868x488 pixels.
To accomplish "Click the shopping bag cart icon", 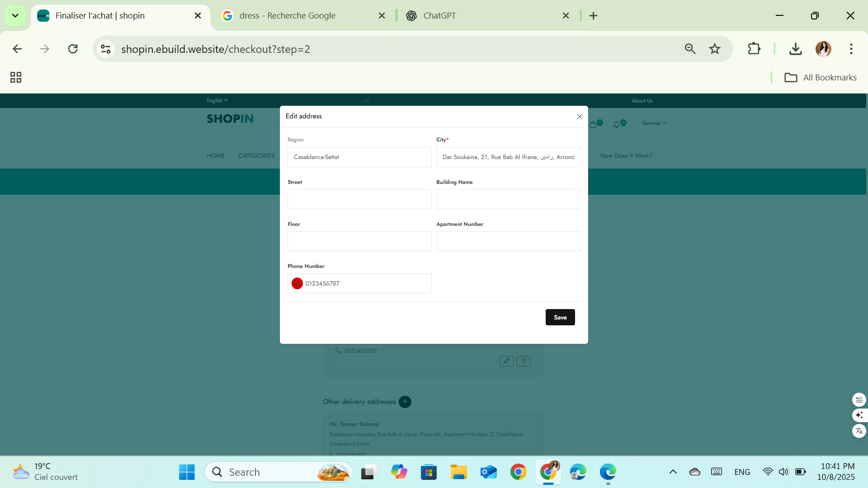I will point(593,124).
